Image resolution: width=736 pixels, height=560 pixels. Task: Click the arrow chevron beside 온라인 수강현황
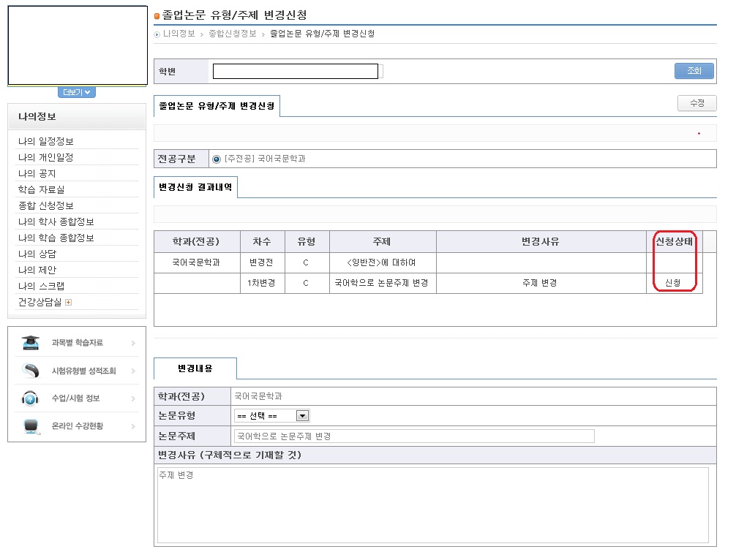click(132, 426)
